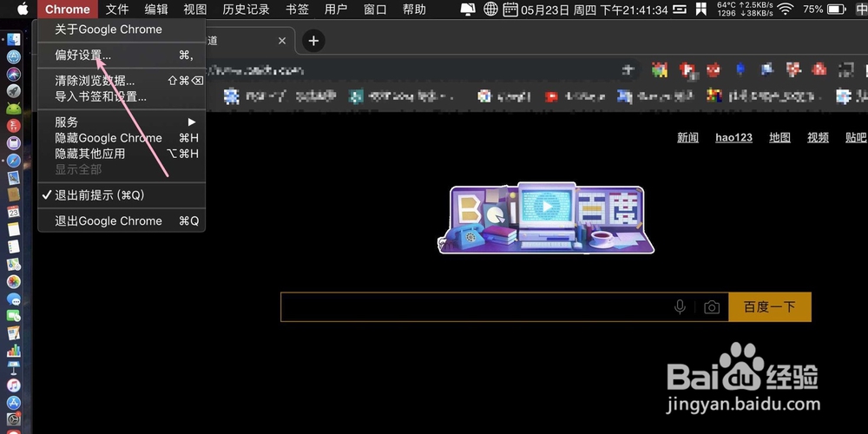Open Pages app in the dock

coord(13,333)
